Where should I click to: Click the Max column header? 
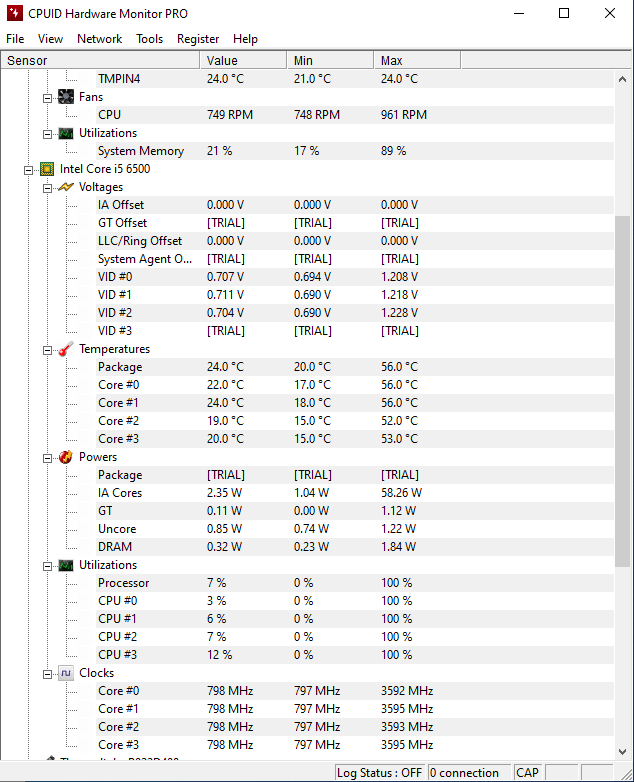417,61
